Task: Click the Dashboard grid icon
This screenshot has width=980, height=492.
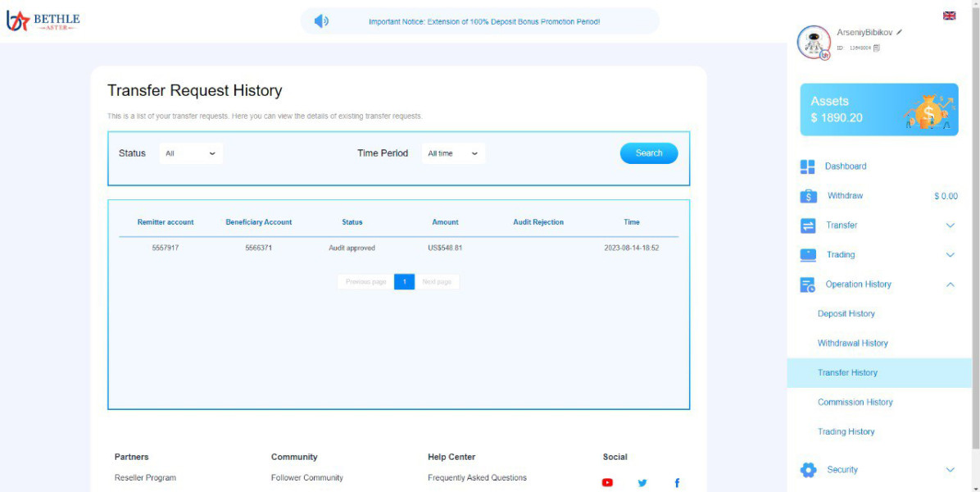Action: (807, 166)
